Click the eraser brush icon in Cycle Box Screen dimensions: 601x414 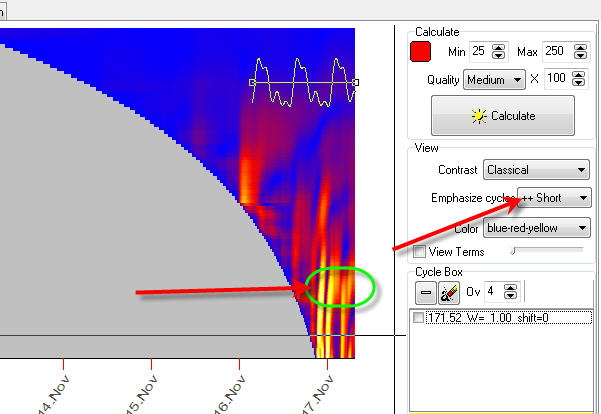tap(449, 292)
